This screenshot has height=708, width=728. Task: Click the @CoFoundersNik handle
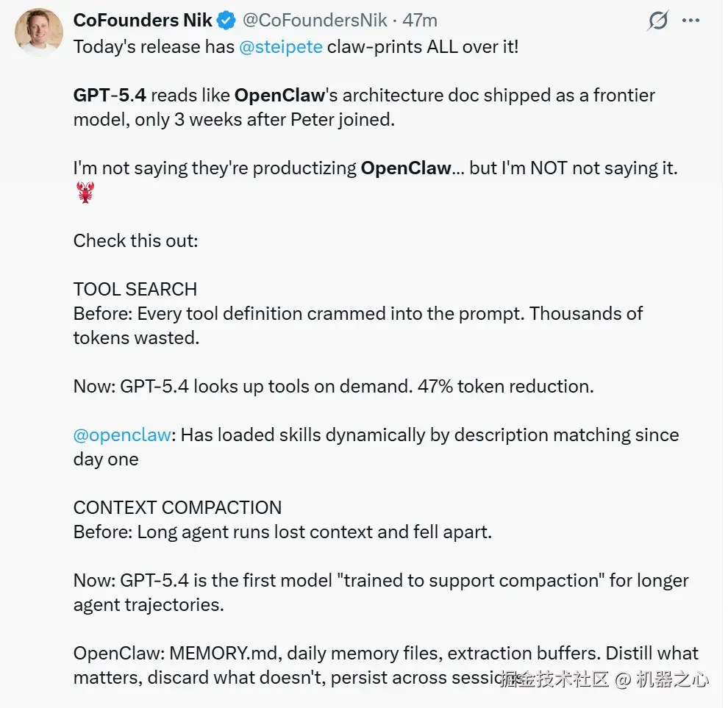click(x=313, y=21)
